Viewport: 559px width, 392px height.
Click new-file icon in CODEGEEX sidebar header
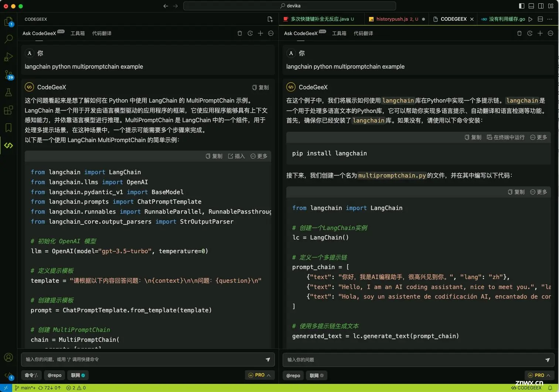tap(270, 19)
